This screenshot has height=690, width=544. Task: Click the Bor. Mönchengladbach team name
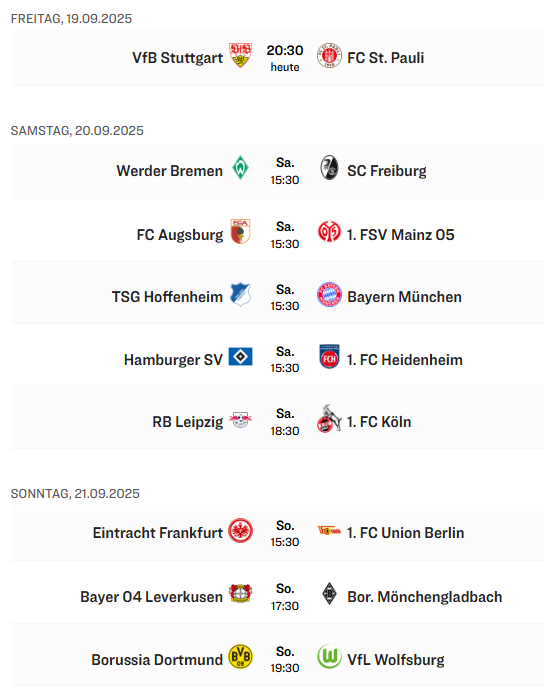pyautogui.click(x=425, y=597)
